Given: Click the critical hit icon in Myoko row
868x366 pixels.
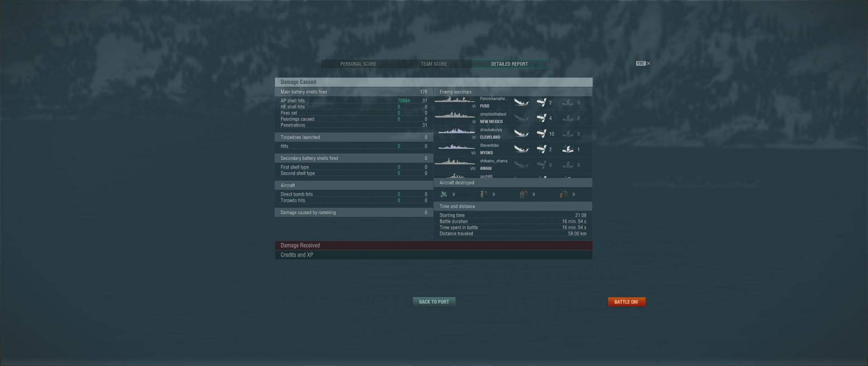Looking at the screenshot, I should pyautogui.click(x=568, y=149).
